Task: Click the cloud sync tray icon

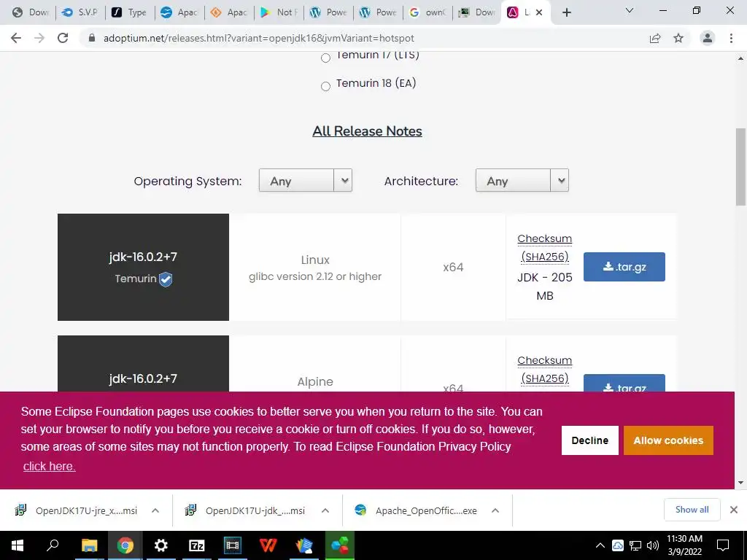Action: click(x=617, y=545)
